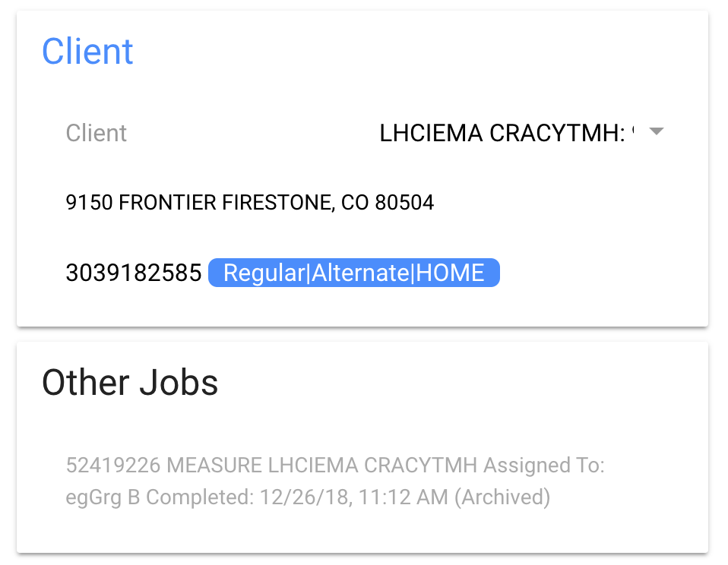Click phone number 3039182585
This screenshot has height=565, width=728.
pyautogui.click(x=133, y=272)
